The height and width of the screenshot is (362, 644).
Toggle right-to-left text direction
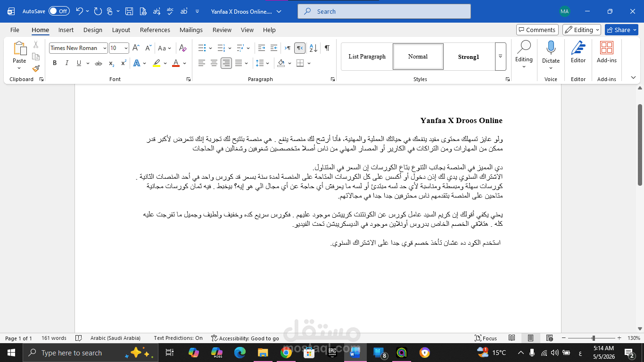click(x=300, y=48)
